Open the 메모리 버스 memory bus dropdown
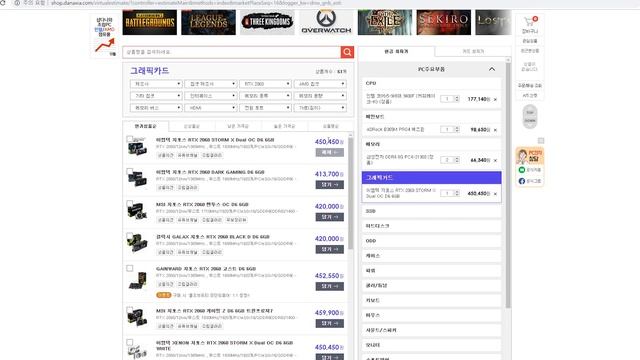The width and height of the screenshot is (640, 360). (x=156, y=108)
